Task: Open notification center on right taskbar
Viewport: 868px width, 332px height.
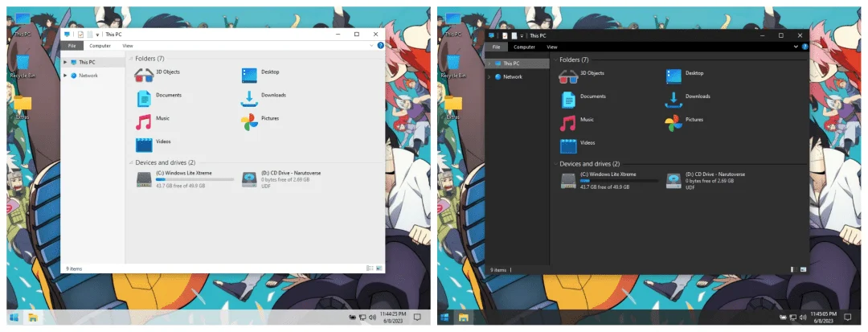Action: point(848,317)
